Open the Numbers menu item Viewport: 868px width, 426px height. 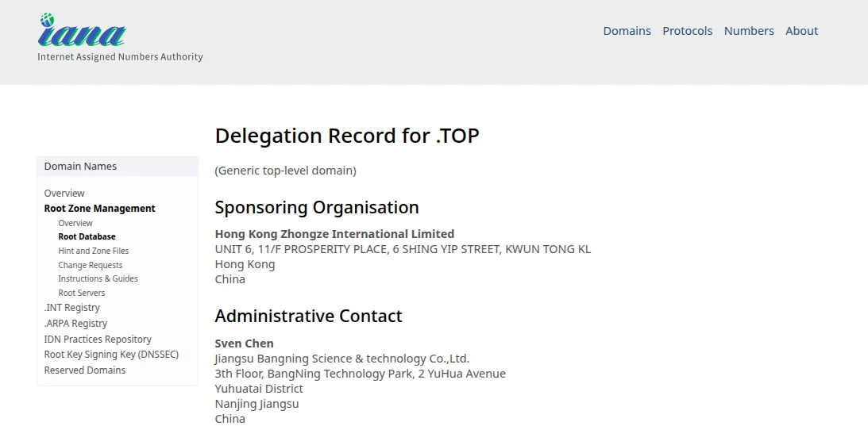click(x=748, y=31)
